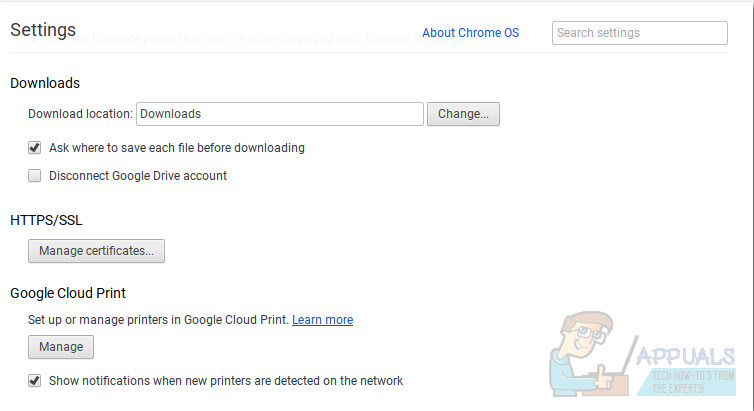Click the "Ask where to save each file" label text
The width and height of the screenshot is (754, 411).
(177, 148)
